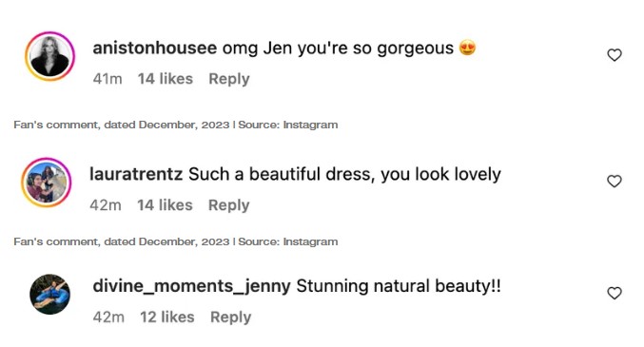Screen dimensions: 644x347
Task: Click the 'Stunning natural beauty!!' comment text
Action: [399, 286]
